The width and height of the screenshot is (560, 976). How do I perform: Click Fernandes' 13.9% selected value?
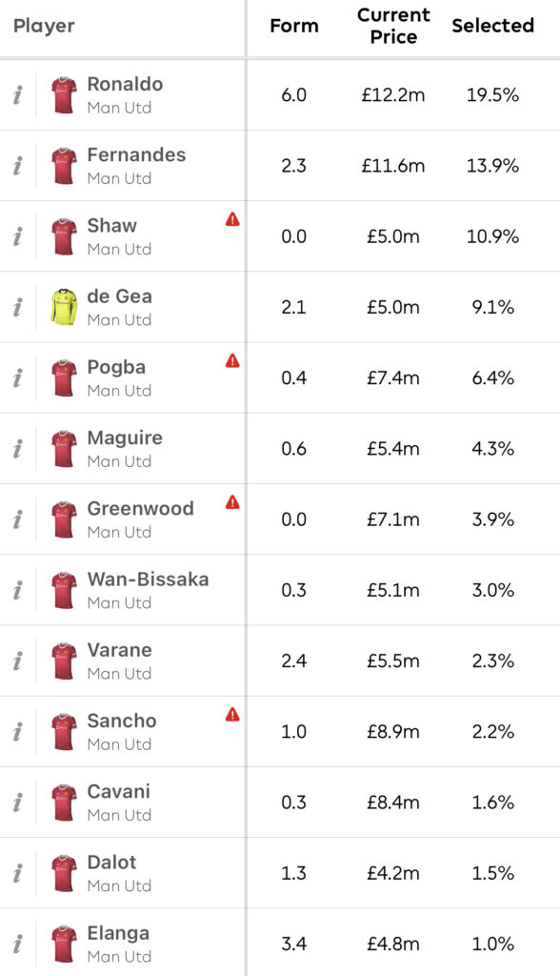tap(492, 166)
